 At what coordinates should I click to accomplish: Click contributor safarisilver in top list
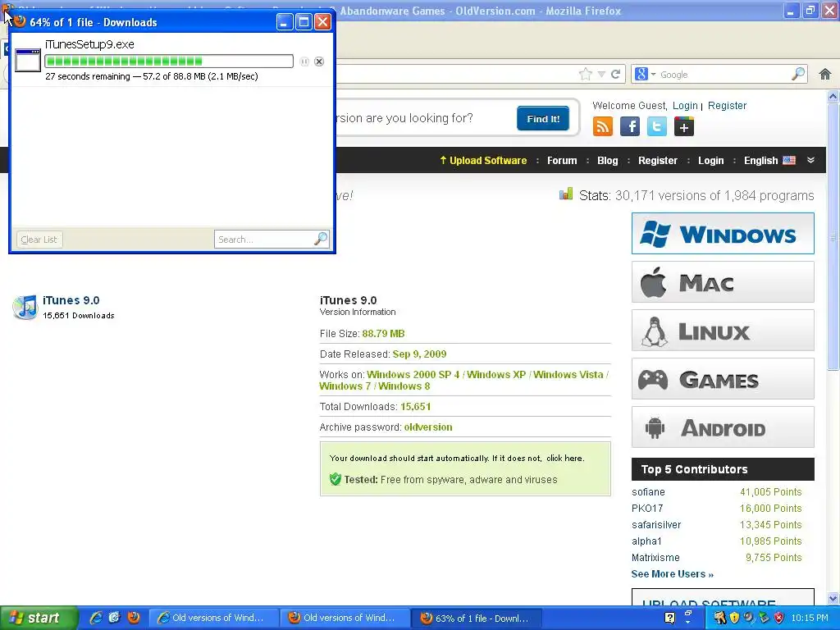pyautogui.click(x=656, y=524)
